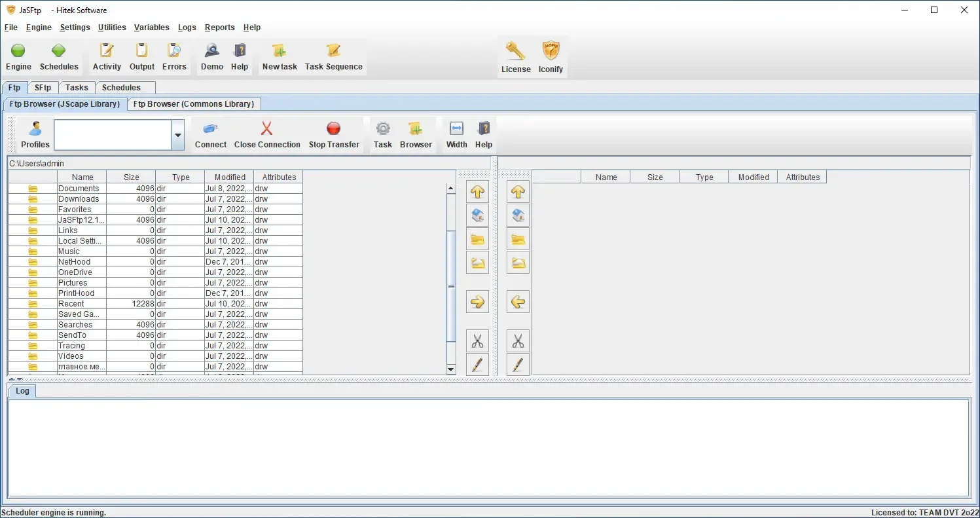Go to the home directory in the remote pane
980x518 pixels.
coord(518,215)
